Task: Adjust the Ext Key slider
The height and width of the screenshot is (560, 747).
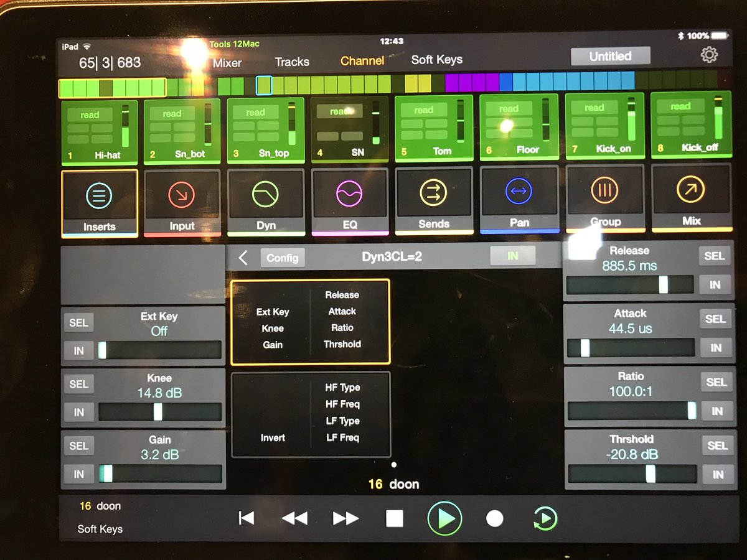Action: pyautogui.click(x=159, y=350)
